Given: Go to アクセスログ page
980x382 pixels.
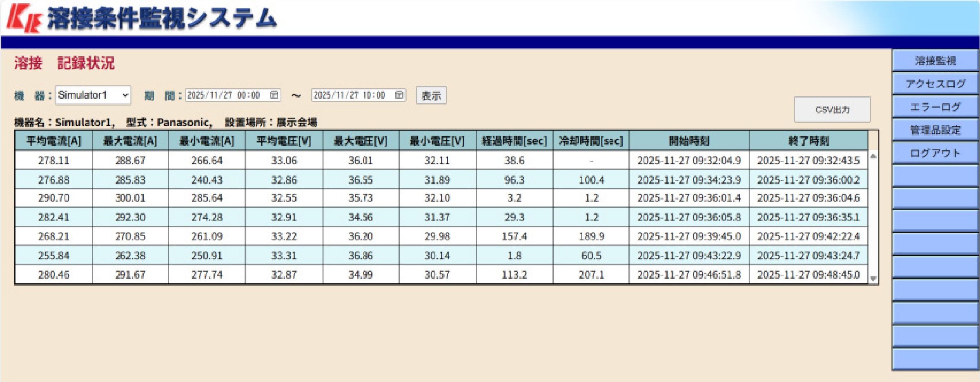Looking at the screenshot, I should point(935,84).
